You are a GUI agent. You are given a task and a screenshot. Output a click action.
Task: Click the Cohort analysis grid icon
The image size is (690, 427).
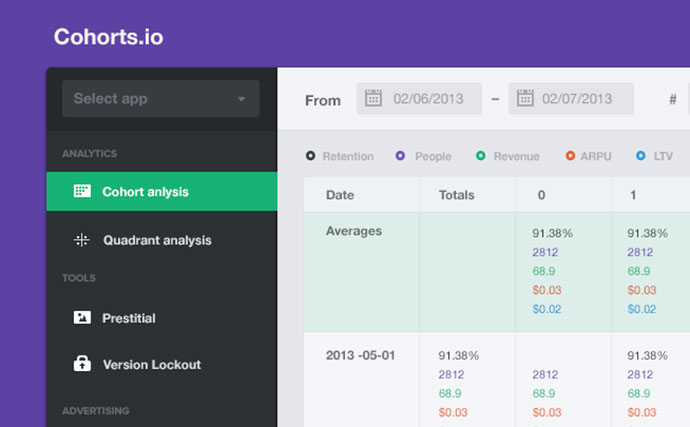pyautogui.click(x=82, y=191)
